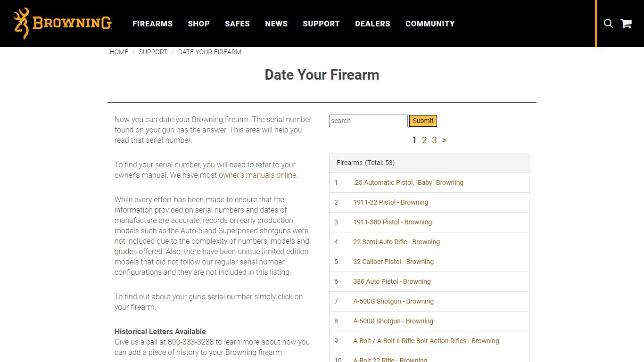Open the owner's manuals online link
The height and width of the screenshot is (362, 644).
click(x=257, y=175)
